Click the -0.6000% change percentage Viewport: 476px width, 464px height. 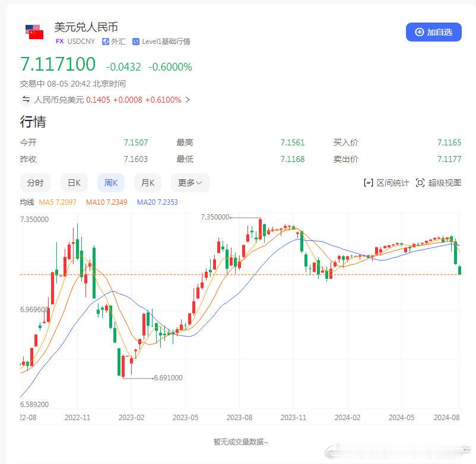click(170, 67)
